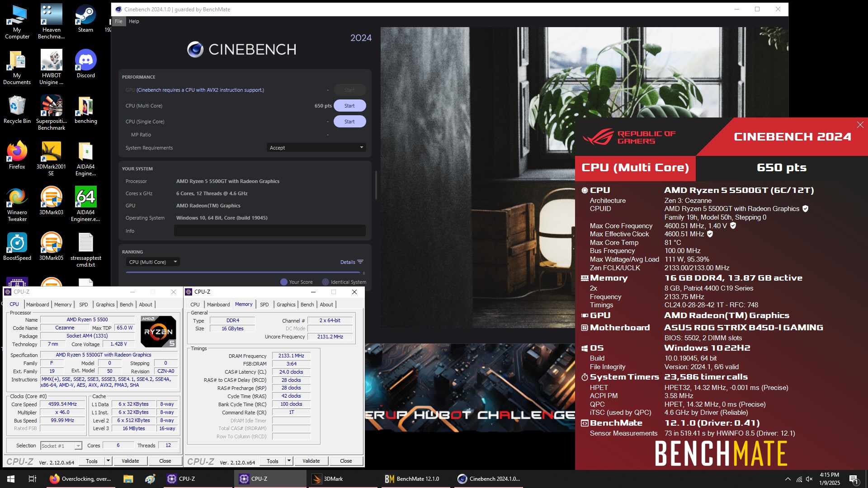Open the benching folder icon

coord(85,109)
